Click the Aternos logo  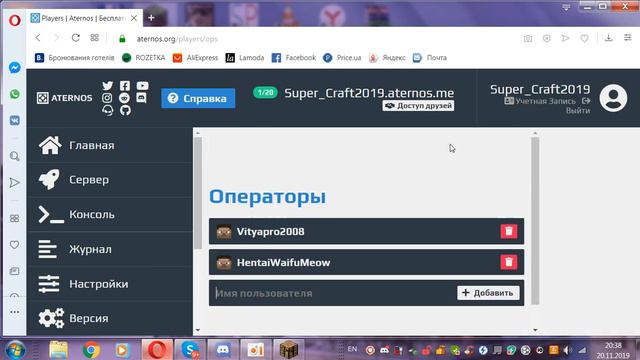64,98
